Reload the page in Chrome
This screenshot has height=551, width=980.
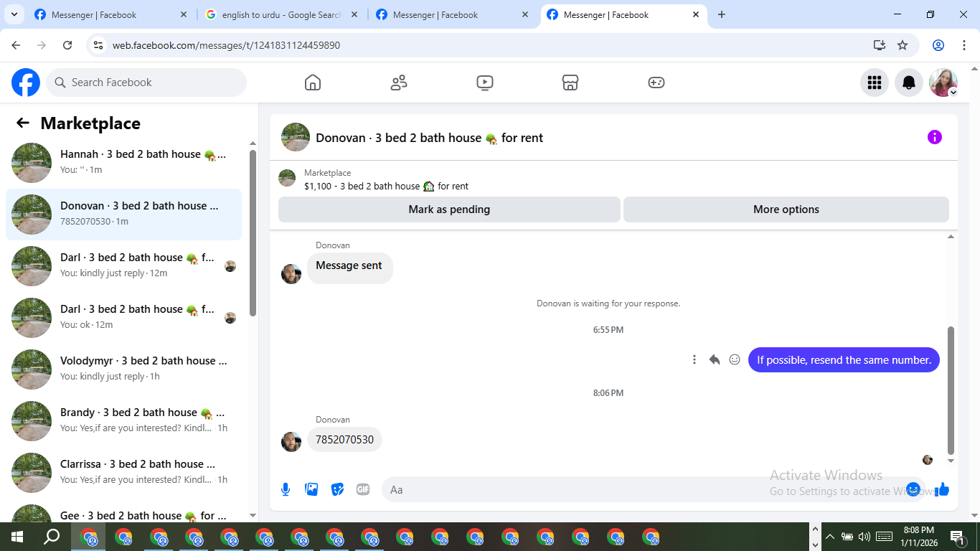(x=67, y=45)
